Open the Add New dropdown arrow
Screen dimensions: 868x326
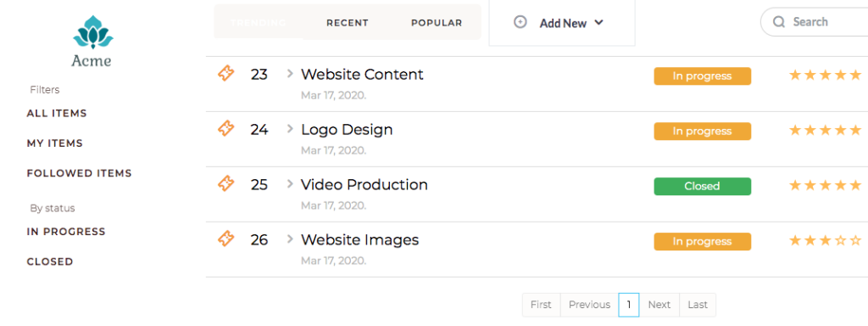click(x=598, y=23)
